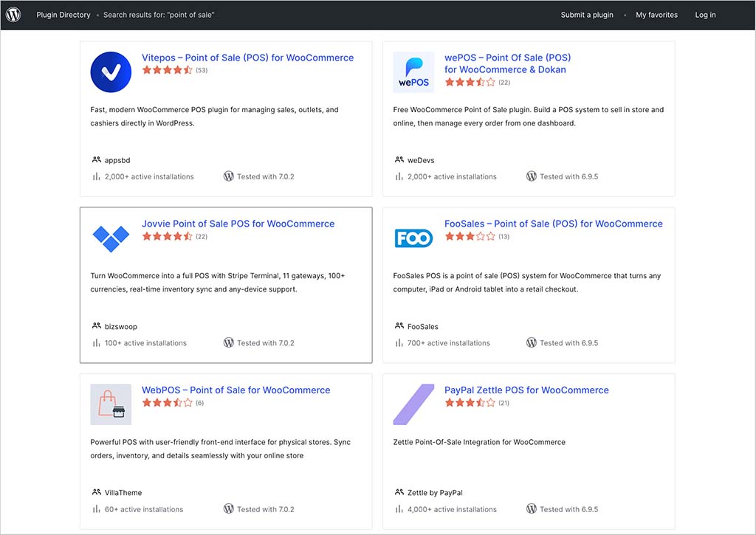Click Log in link
Screen dimensions: 756x535
point(705,15)
